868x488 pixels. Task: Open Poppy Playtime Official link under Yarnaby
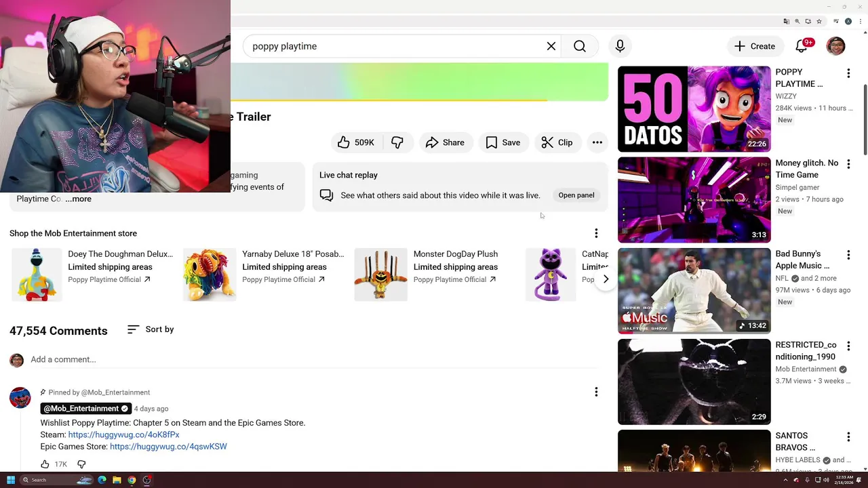coord(283,279)
